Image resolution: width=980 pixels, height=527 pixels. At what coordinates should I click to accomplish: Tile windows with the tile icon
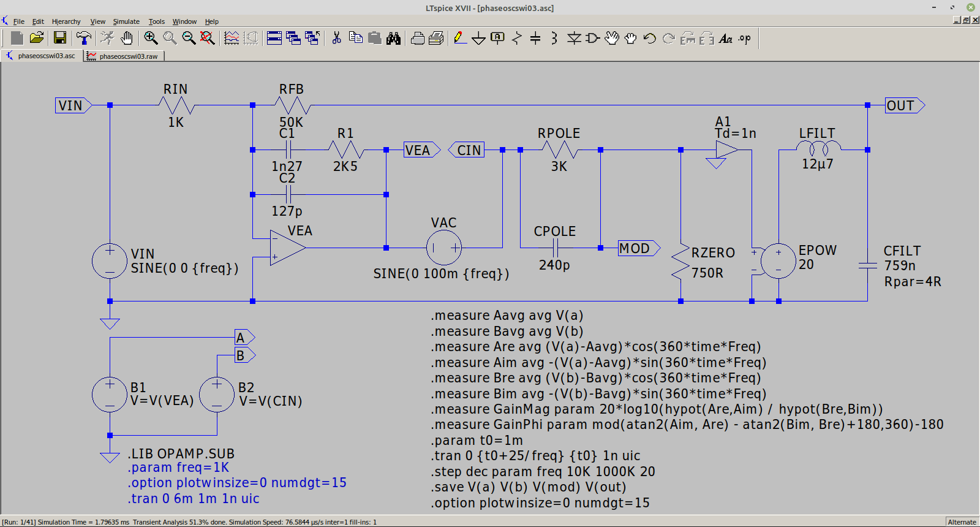[274, 38]
